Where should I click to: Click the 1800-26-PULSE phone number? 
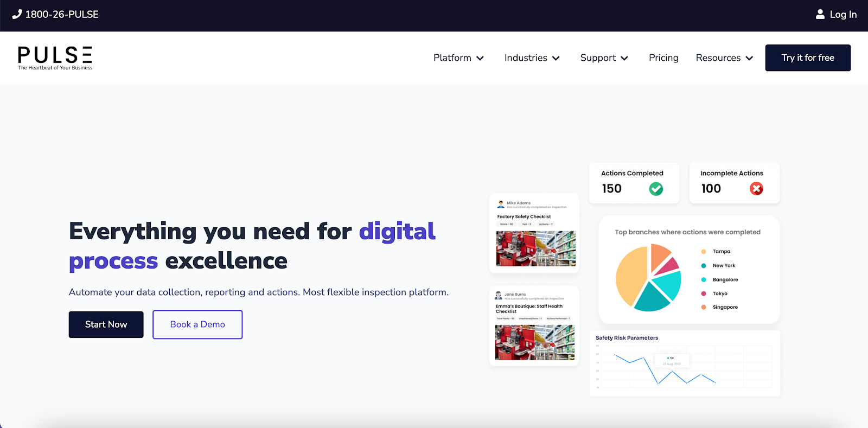[x=62, y=15]
